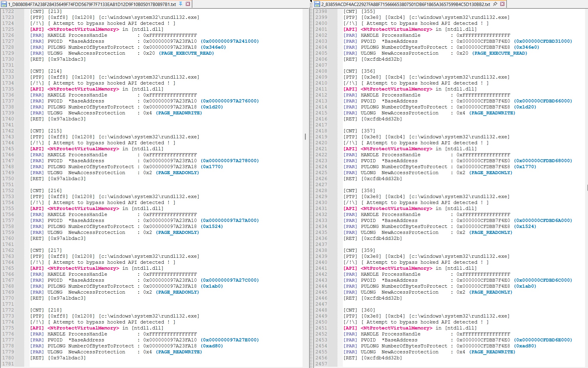Click size value (0x346e0) in left pane
This screenshot has height=368, width=588.
pos(213,47)
